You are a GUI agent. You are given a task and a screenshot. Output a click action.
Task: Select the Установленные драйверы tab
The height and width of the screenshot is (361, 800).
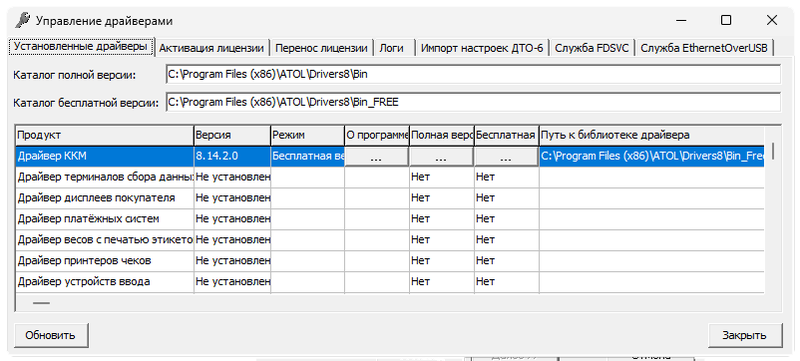82,46
